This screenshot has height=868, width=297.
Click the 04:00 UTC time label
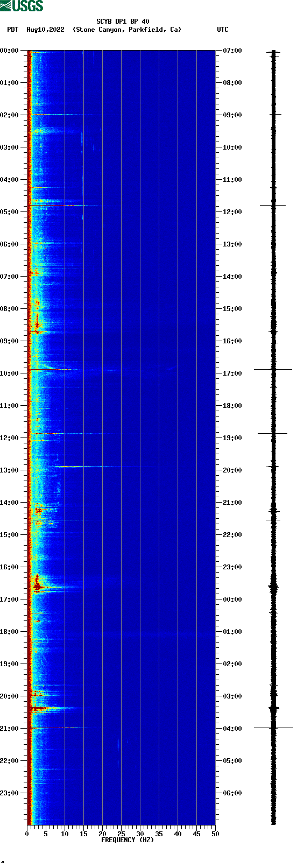click(232, 729)
